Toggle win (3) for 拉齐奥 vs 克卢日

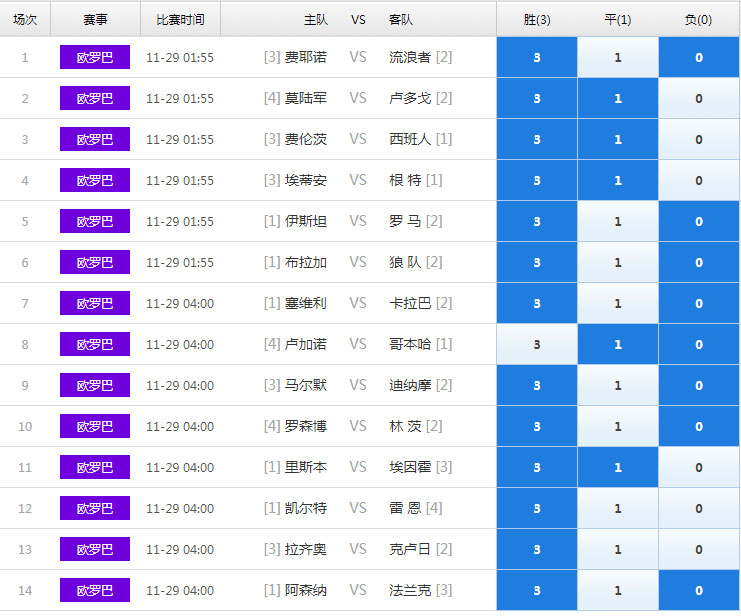click(537, 549)
